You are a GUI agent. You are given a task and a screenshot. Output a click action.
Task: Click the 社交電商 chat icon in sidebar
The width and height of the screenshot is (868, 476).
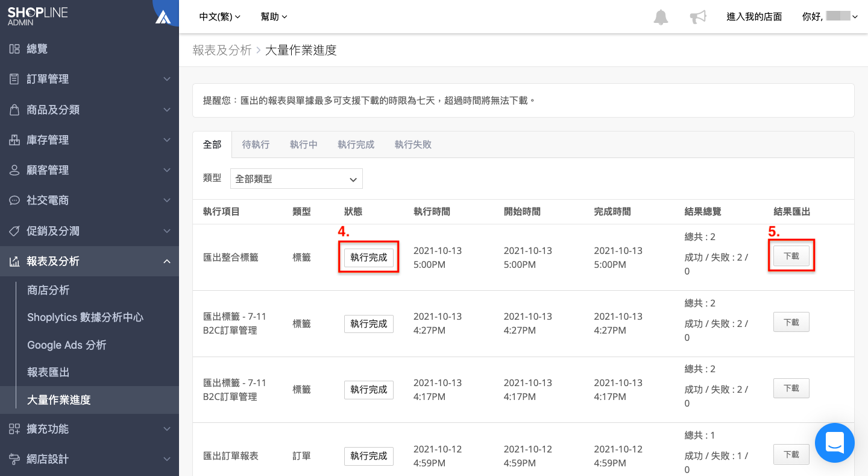(14, 200)
